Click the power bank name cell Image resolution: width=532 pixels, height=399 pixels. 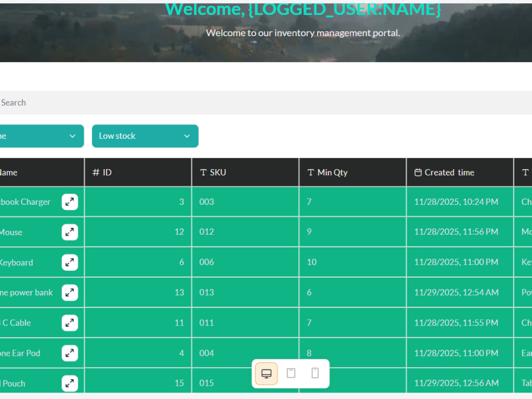click(41, 293)
